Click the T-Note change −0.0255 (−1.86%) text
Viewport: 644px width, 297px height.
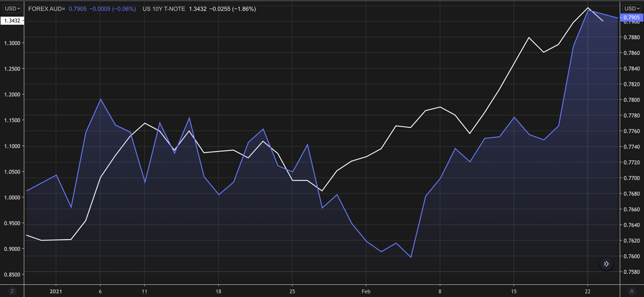point(232,9)
